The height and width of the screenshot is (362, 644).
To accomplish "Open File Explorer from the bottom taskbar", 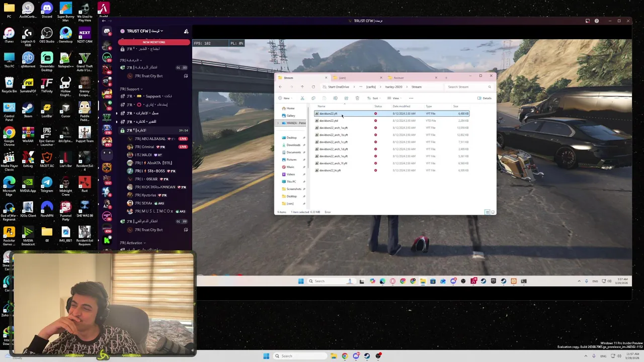I will pos(334,356).
